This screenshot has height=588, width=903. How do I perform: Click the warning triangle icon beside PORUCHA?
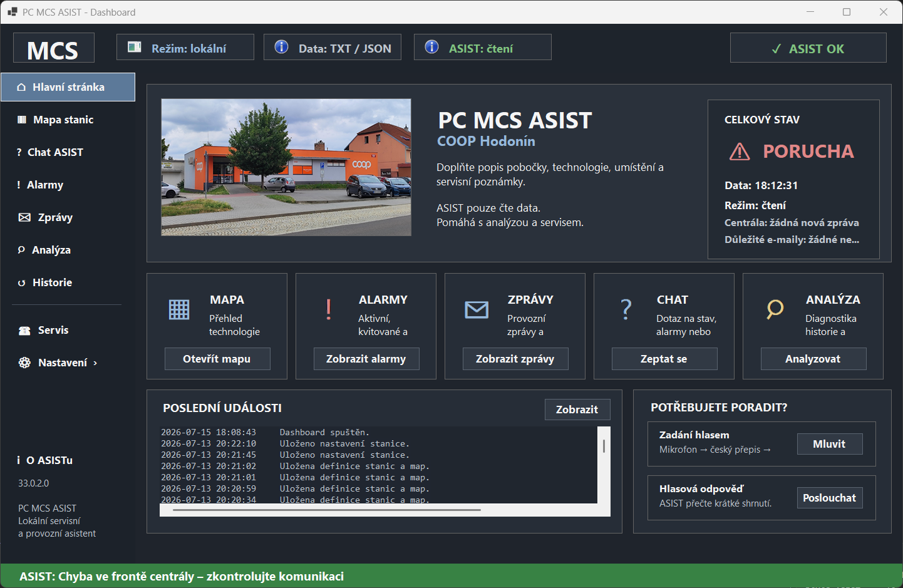pos(740,152)
